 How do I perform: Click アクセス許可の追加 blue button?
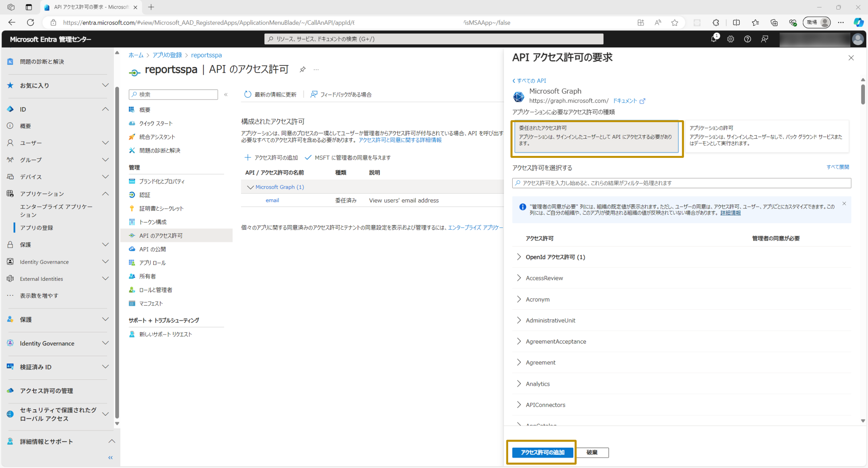[x=542, y=452]
